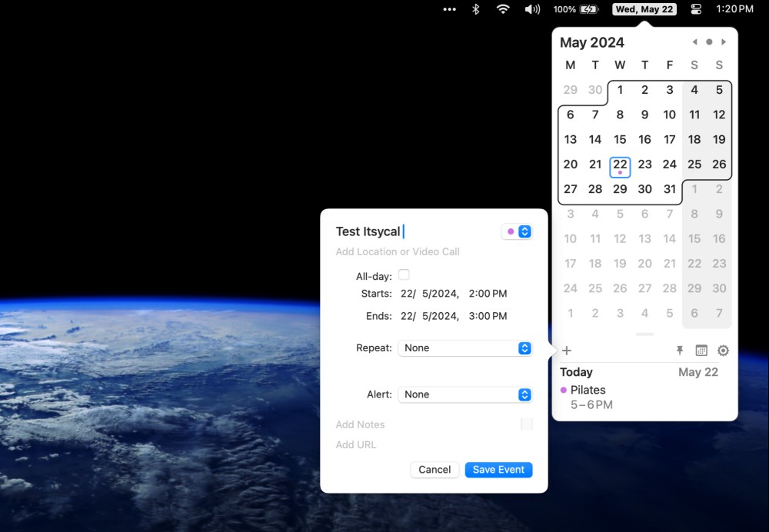Go to next month arrow
This screenshot has width=769, height=532.
724,42
